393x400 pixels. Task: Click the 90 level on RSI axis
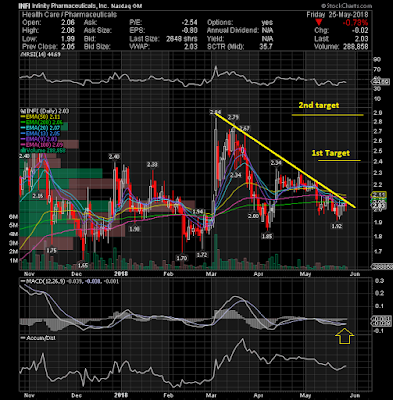[377, 60]
